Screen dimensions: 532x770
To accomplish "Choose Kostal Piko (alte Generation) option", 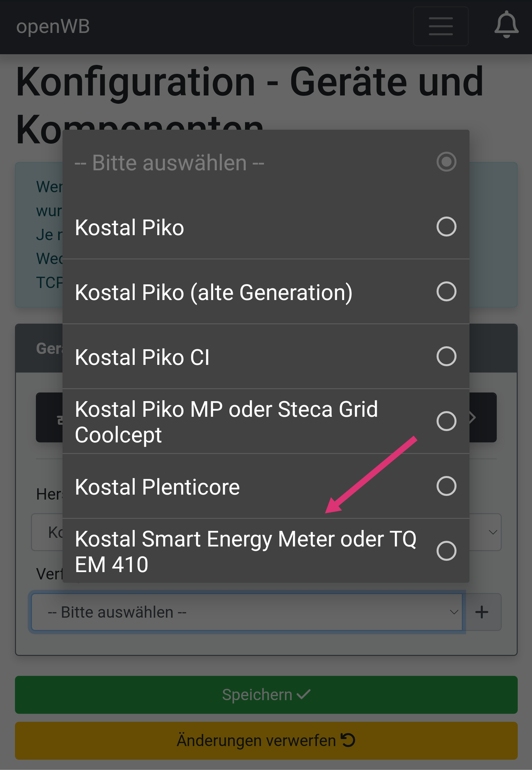I will pos(213,292).
